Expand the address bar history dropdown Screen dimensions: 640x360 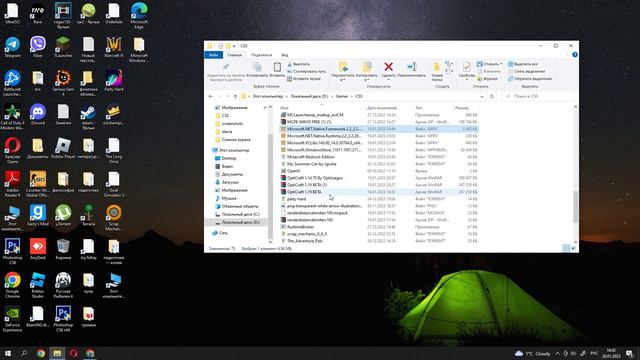482,97
